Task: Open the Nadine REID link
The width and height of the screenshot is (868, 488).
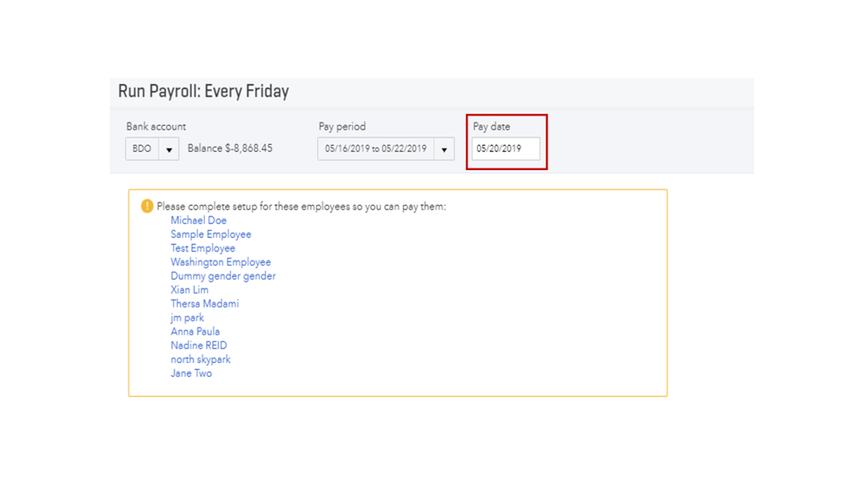Action: [x=199, y=346]
